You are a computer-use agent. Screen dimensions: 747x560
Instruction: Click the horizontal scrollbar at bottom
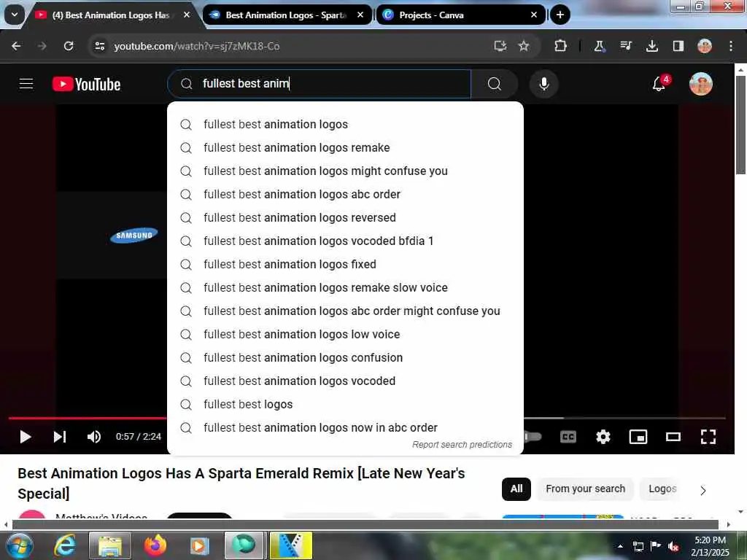click(365, 525)
